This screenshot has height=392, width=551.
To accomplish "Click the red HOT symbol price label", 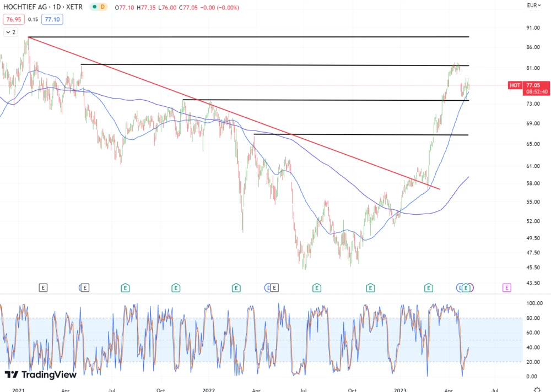I will pyautogui.click(x=515, y=85).
